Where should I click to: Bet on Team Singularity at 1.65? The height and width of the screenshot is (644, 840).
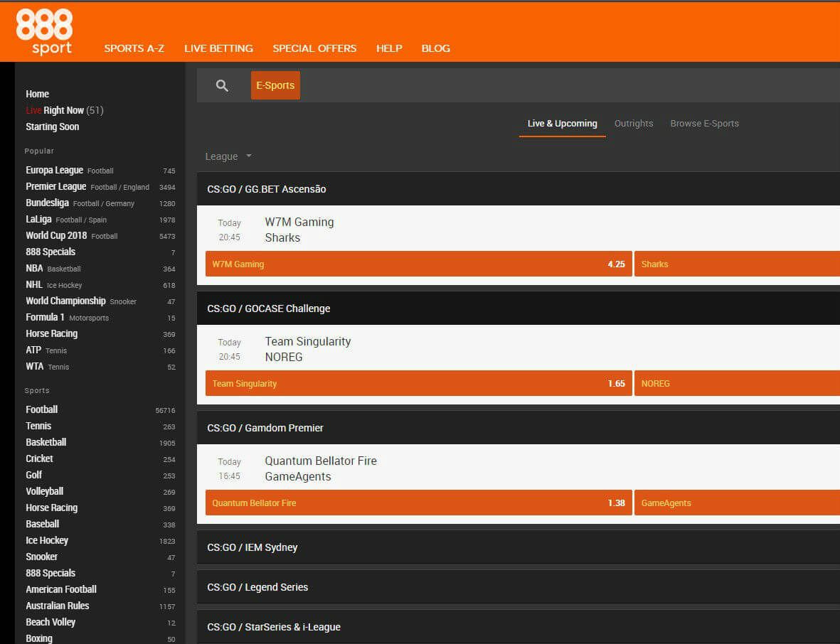point(418,383)
